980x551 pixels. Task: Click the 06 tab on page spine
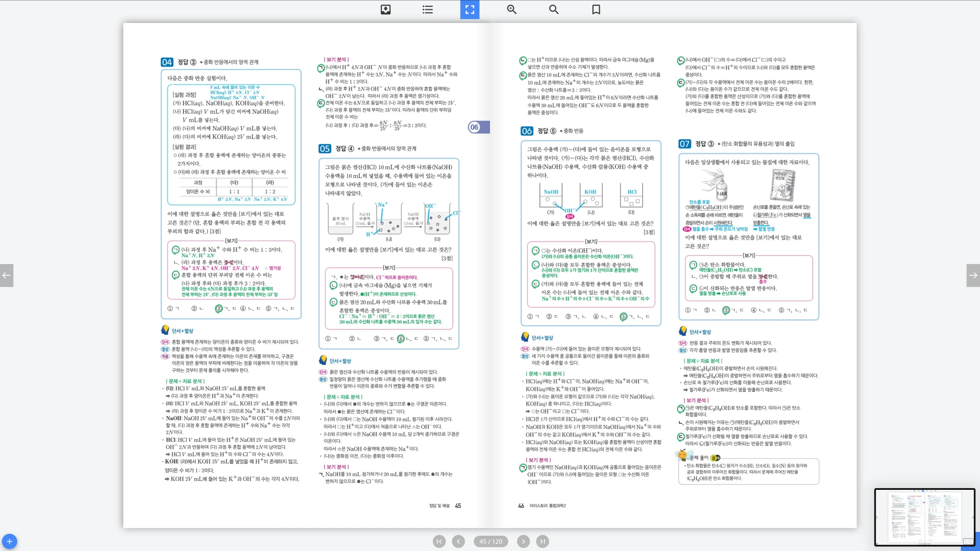click(x=475, y=127)
